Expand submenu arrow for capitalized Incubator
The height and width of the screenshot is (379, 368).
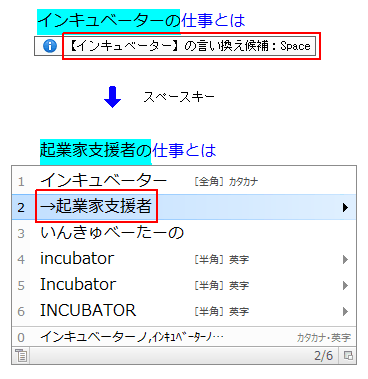(345, 285)
